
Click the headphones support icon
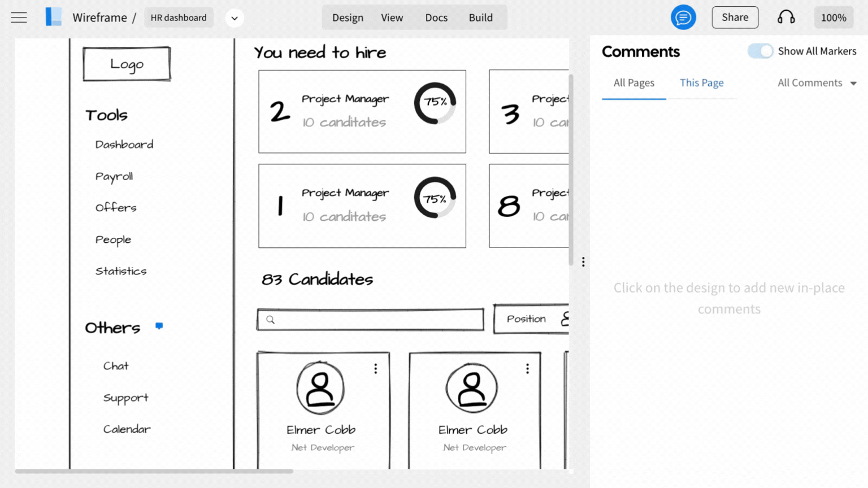click(x=785, y=18)
